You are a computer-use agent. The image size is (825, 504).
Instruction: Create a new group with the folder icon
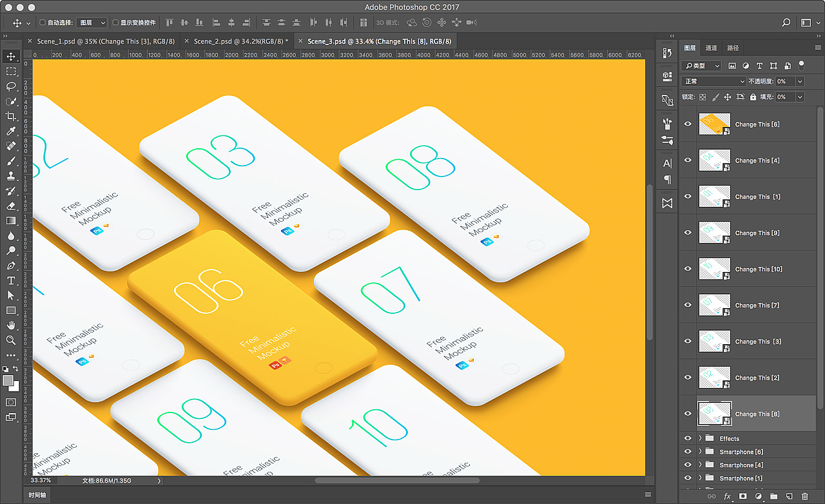tap(773, 496)
